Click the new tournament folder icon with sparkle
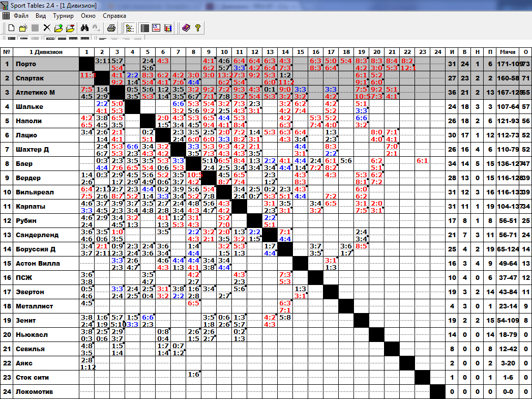Screen dimensions: 532x399 coord(23,28)
